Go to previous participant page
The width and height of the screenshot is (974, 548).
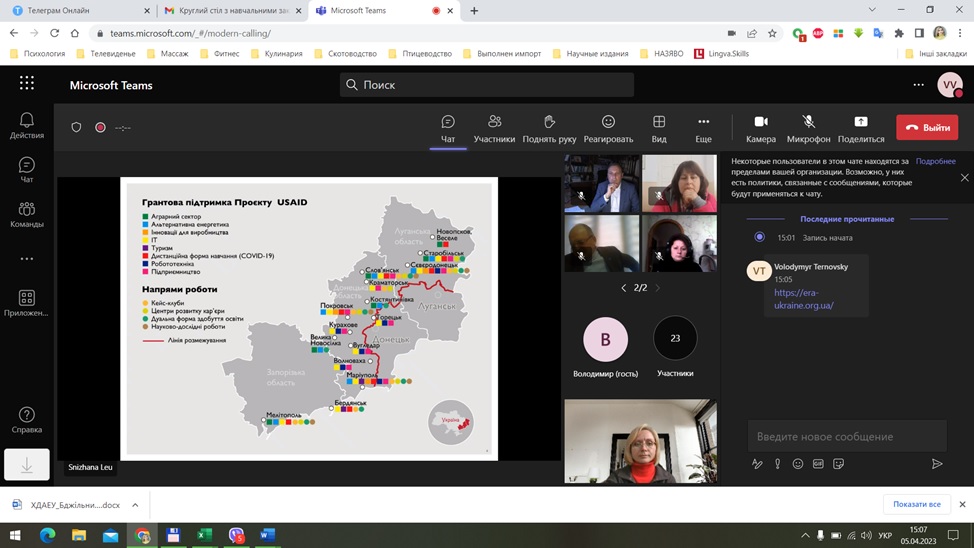click(x=624, y=288)
